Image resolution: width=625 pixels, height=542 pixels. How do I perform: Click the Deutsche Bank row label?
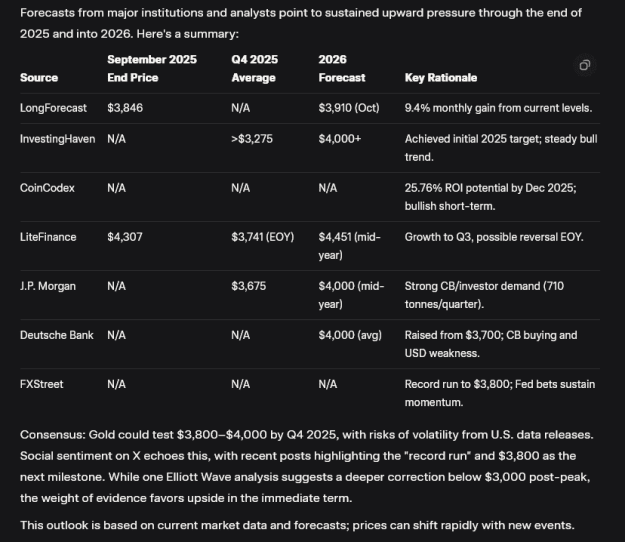pos(57,335)
